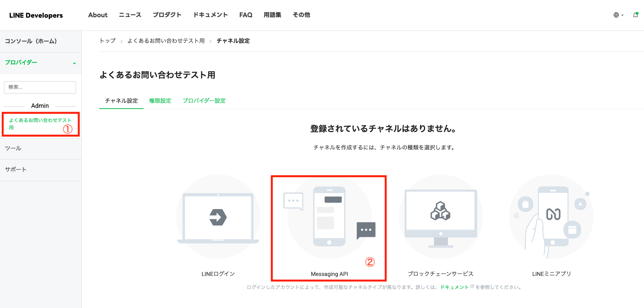
Task: Select the ブロックチェーンサービス monitor illustration
Action: [441, 216]
